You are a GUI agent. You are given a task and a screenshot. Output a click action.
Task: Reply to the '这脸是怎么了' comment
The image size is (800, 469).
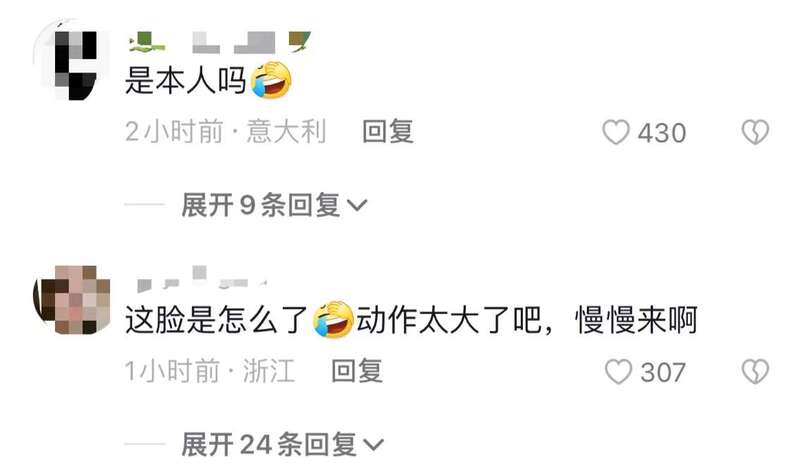pos(357,371)
